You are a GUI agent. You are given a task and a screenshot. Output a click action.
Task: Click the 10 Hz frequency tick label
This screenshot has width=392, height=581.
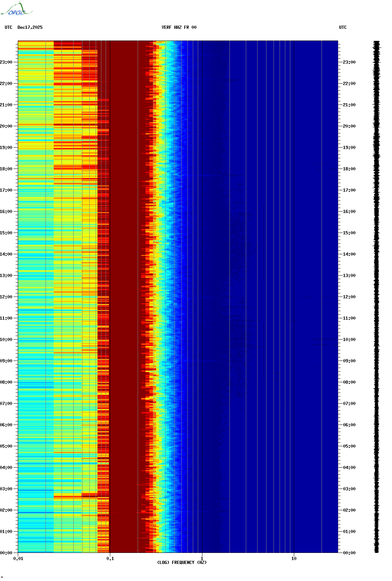point(294,559)
